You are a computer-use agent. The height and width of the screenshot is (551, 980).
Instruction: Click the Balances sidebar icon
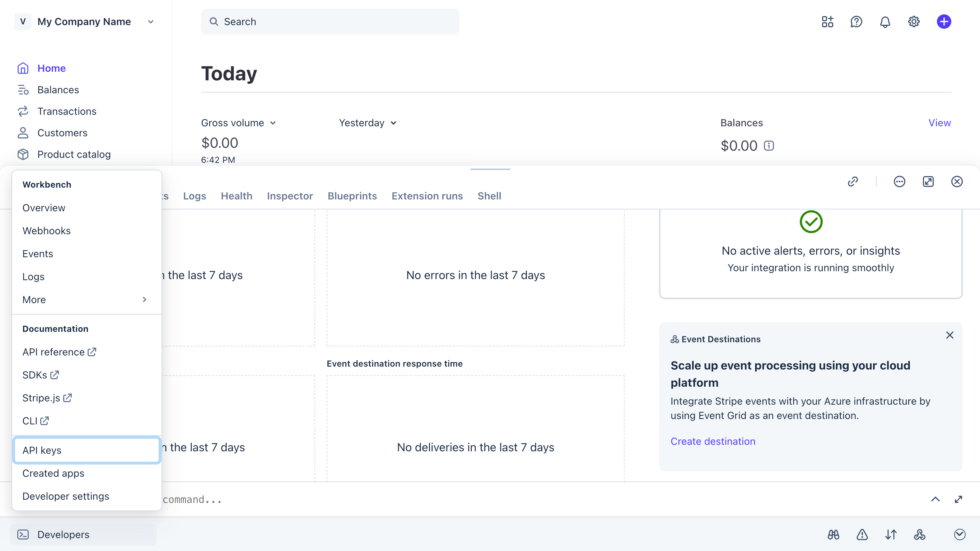pos(23,90)
